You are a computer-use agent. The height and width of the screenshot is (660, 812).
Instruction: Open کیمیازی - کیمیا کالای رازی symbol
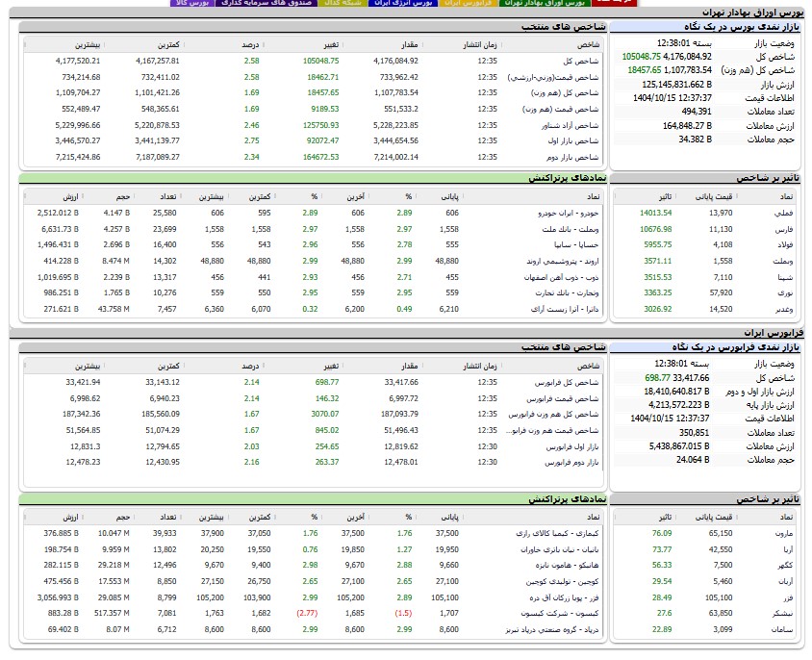tap(565, 533)
